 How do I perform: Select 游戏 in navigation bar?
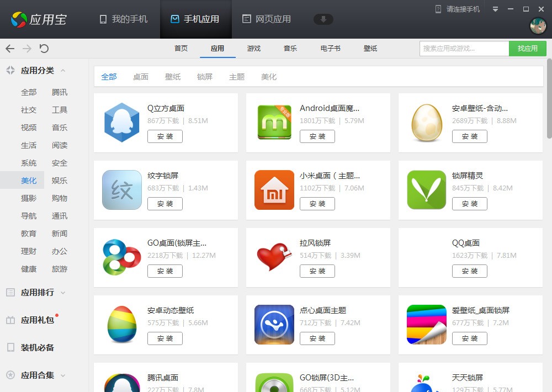click(254, 48)
